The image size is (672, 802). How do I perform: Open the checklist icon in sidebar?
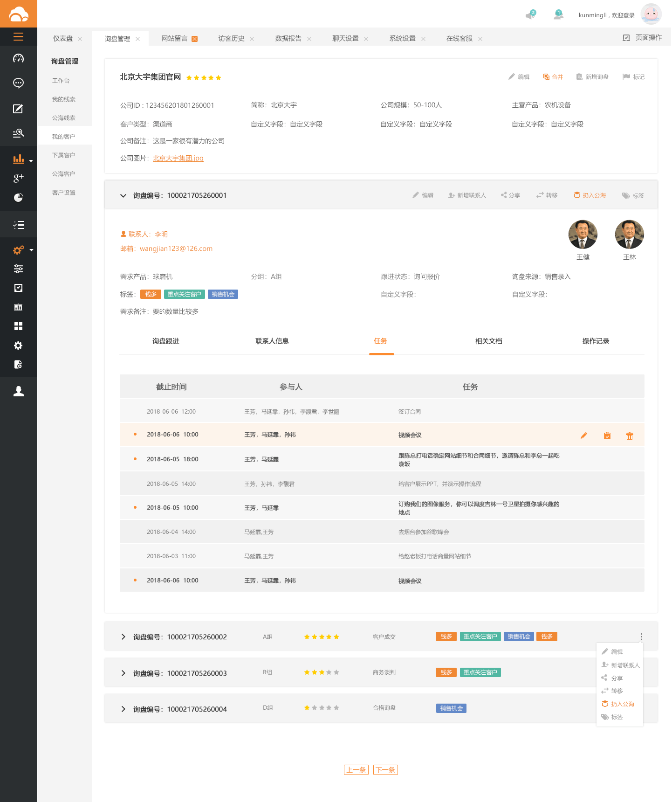[18, 225]
